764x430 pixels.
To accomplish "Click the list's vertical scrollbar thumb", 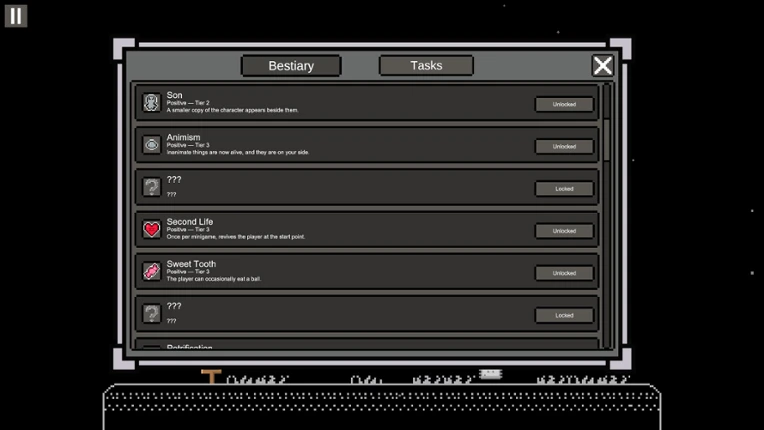I will coord(607,141).
